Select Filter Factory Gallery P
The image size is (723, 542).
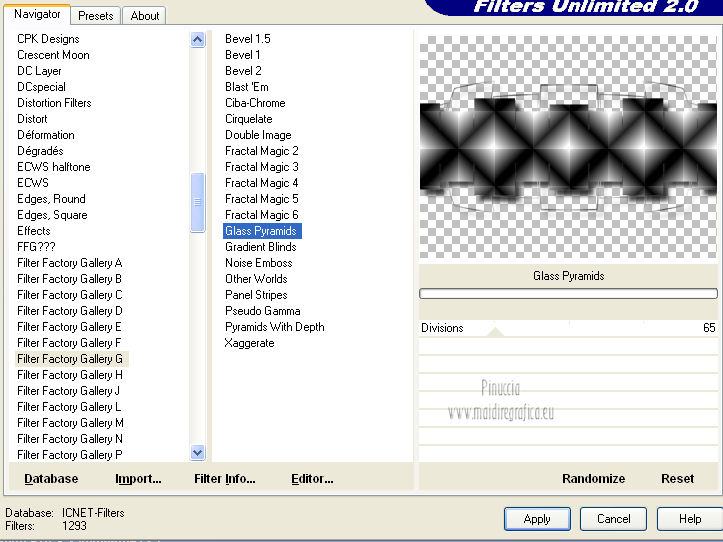tap(70, 455)
